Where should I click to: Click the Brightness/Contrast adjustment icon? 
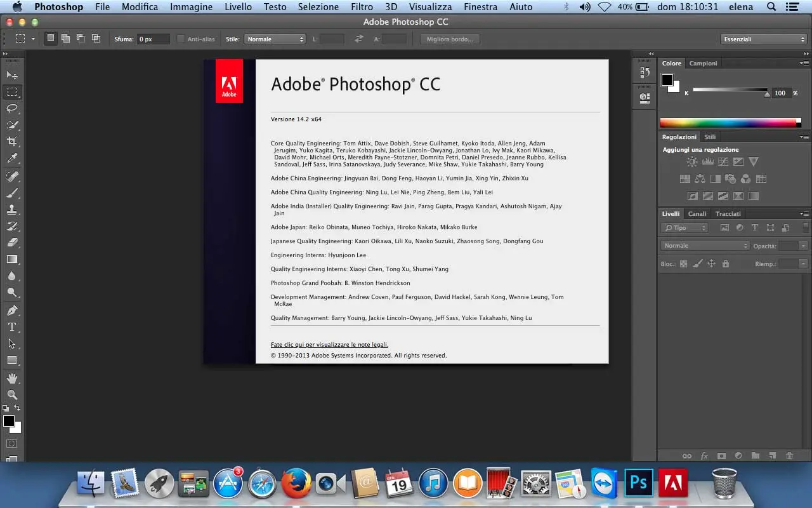tap(692, 162)
